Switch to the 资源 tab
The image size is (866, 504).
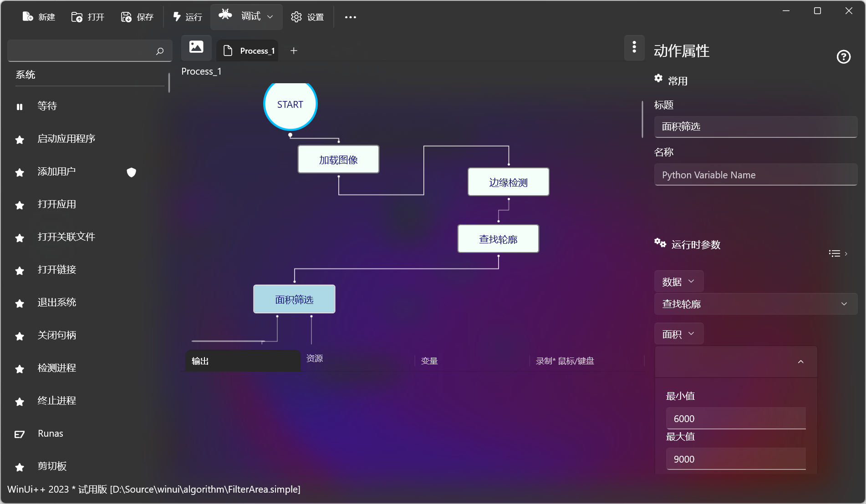(x=315, y=358)
